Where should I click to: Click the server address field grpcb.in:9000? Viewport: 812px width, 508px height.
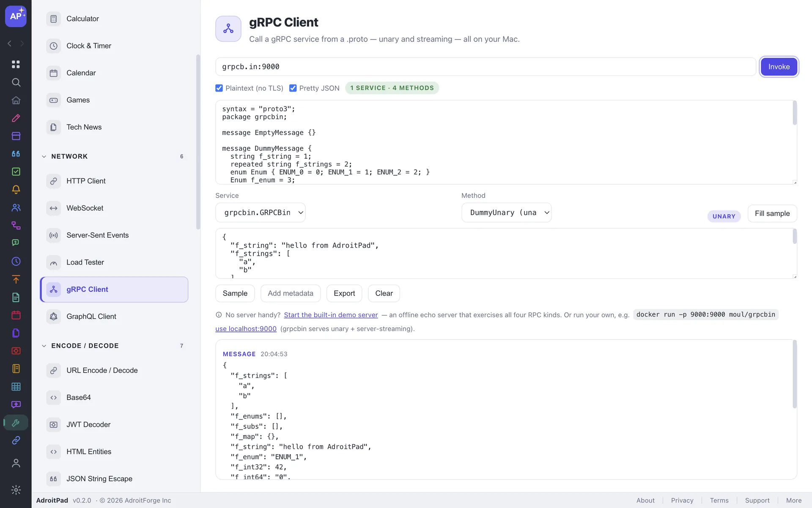pos(486,66)
